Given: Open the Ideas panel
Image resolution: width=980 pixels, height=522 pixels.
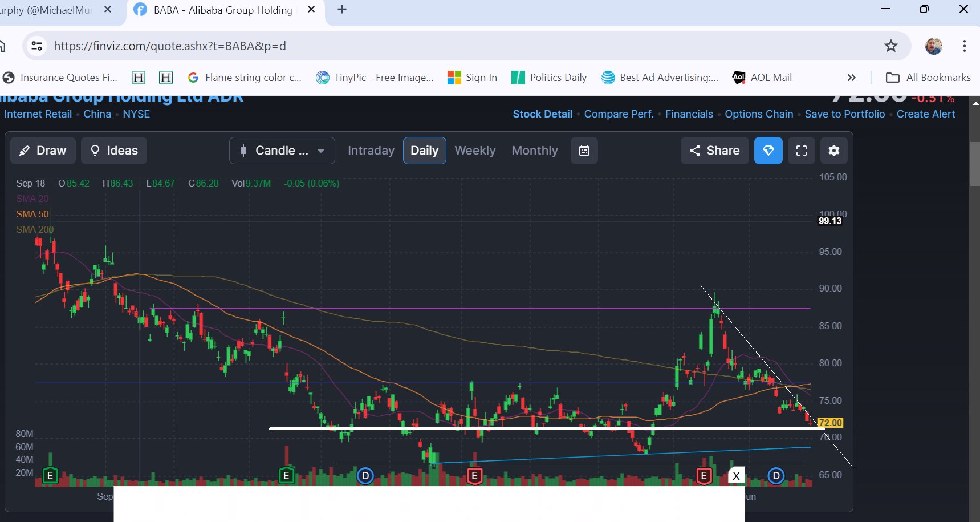Looking at the screenshot, I should [x=114, y=151].
